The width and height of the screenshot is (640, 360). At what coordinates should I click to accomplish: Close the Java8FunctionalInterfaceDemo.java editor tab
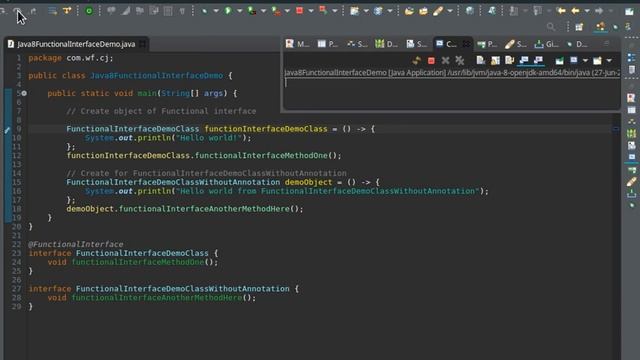click(x=143, y=44)
